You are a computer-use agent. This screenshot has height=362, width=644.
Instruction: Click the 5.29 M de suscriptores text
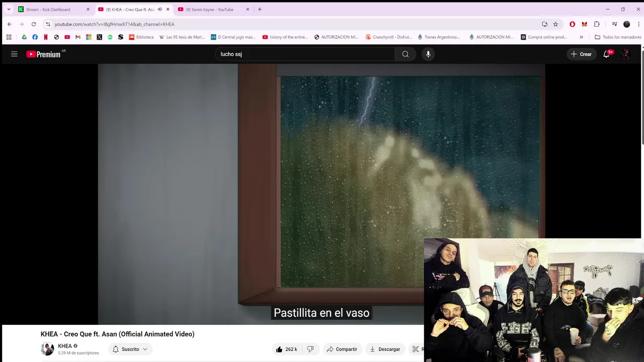[78, 353]
